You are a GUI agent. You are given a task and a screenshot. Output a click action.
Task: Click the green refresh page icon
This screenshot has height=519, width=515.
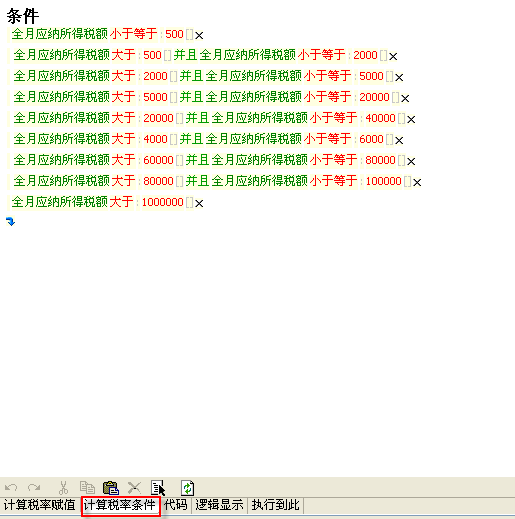[187, 488]
